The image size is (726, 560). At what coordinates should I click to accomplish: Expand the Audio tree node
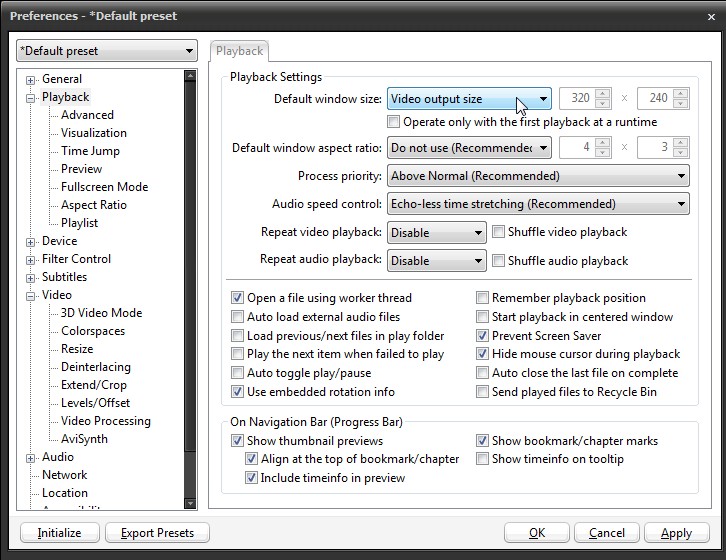[x=31, y=458]
